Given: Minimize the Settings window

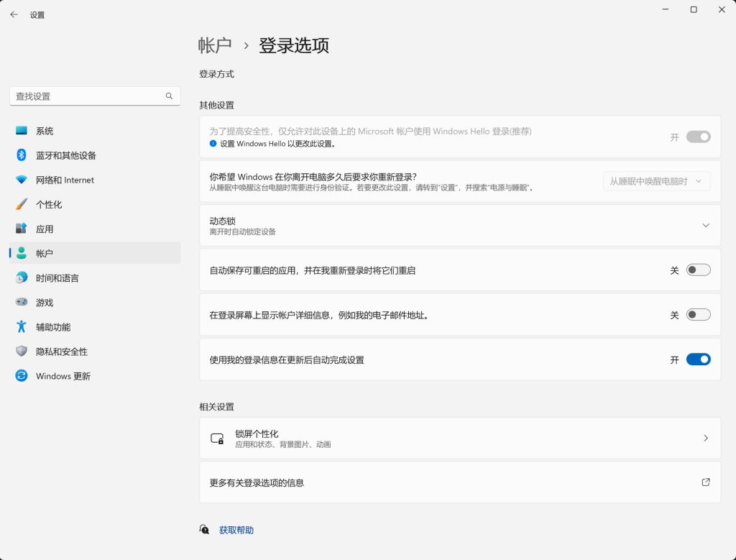Looking at the screenshot, I should pyautogui.click(x=665, y=9).
